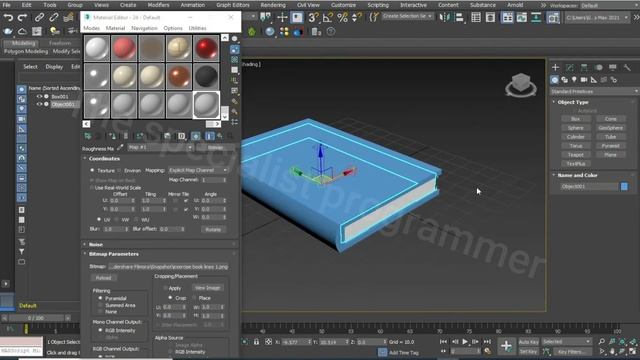The height and width of the screenshot is (360, 640).
Task: Open the Graph Editors menu
Action: tap(233, 5)
